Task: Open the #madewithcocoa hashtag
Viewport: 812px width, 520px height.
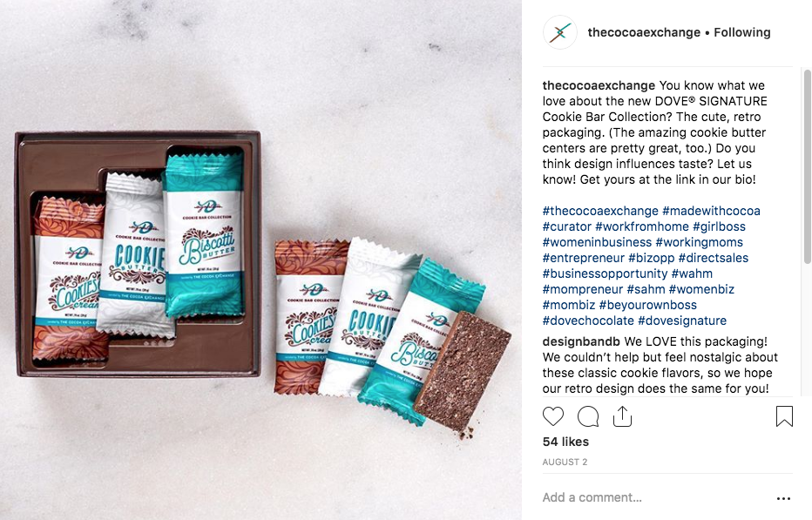Action: click(x=711, y=211)
